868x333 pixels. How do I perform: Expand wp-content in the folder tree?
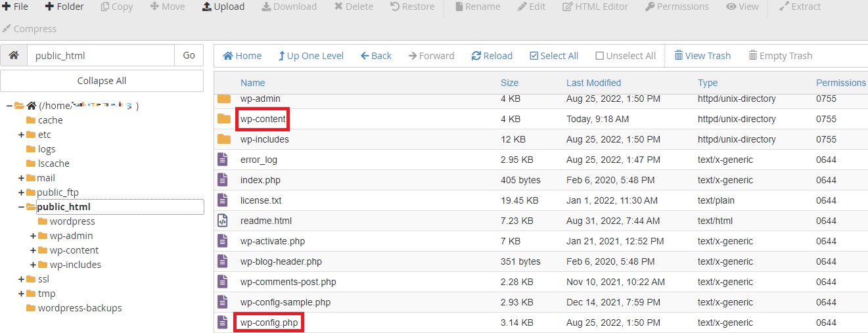33,250
